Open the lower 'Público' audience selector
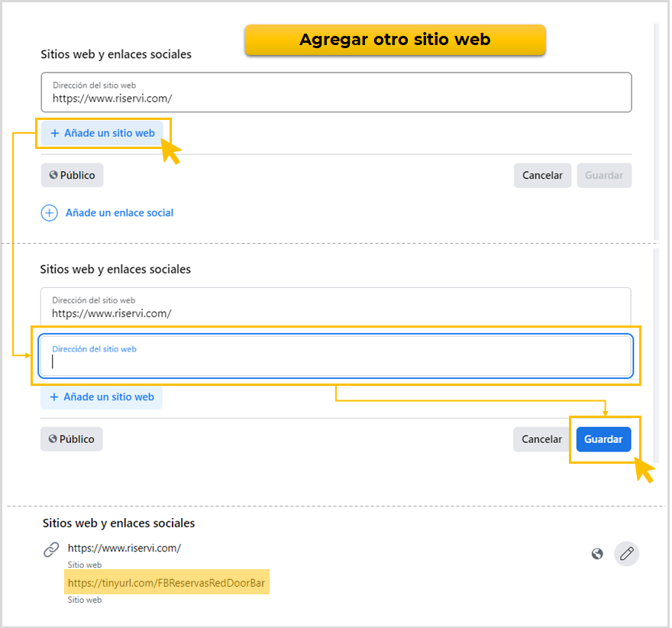672x628 pixels. (x=71, y=439)
